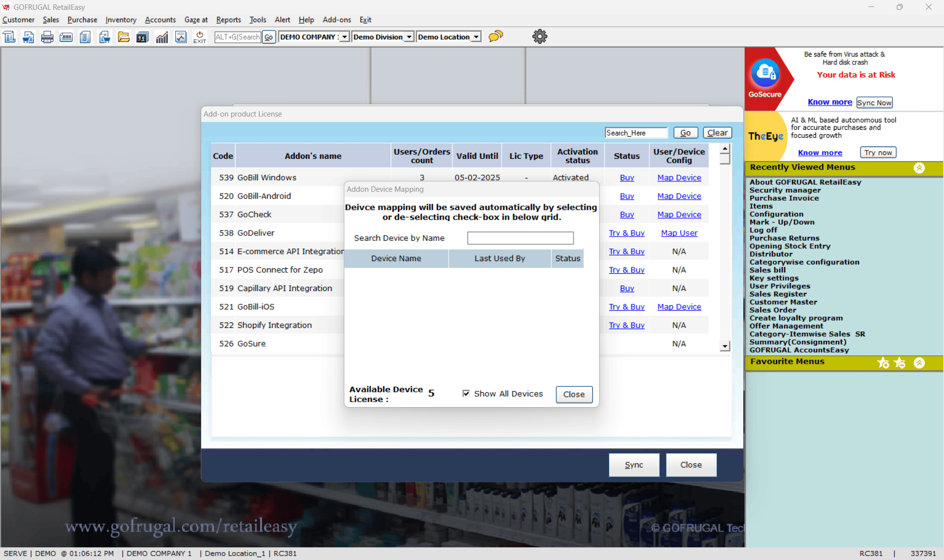Screen dimensions: 944x560
Task: Click Buy link for GoBill Windows row
Action: pos(627,177)
